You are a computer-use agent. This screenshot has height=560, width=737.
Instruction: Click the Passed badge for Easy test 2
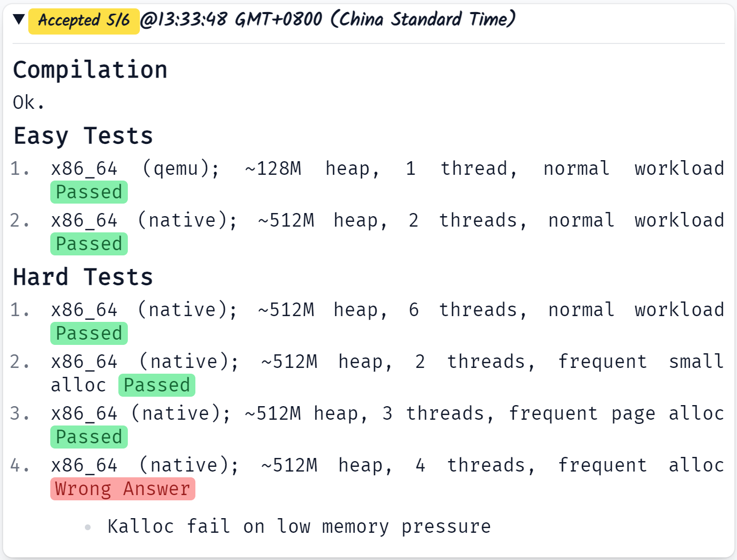tap(89, 244)
